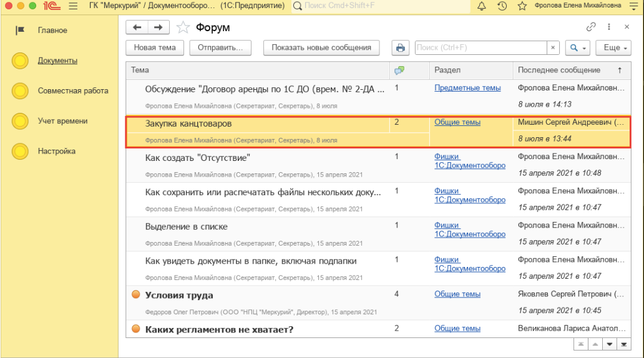This screenshot has width=644, height=358.
Task: Click the Новая тема button
Action: point(155,48)
